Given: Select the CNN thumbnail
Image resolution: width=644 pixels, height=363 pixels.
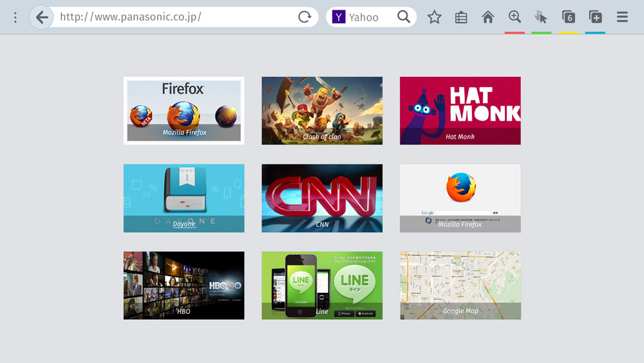Looking at the screenshot, I should pyautogui.click(x=322, y=198).
